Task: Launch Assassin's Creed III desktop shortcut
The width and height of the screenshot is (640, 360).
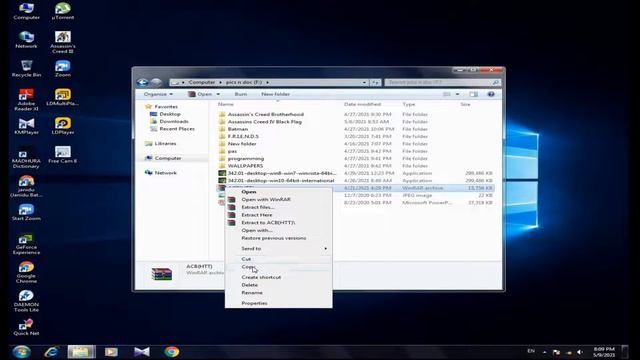Action: tap(63, 42)
